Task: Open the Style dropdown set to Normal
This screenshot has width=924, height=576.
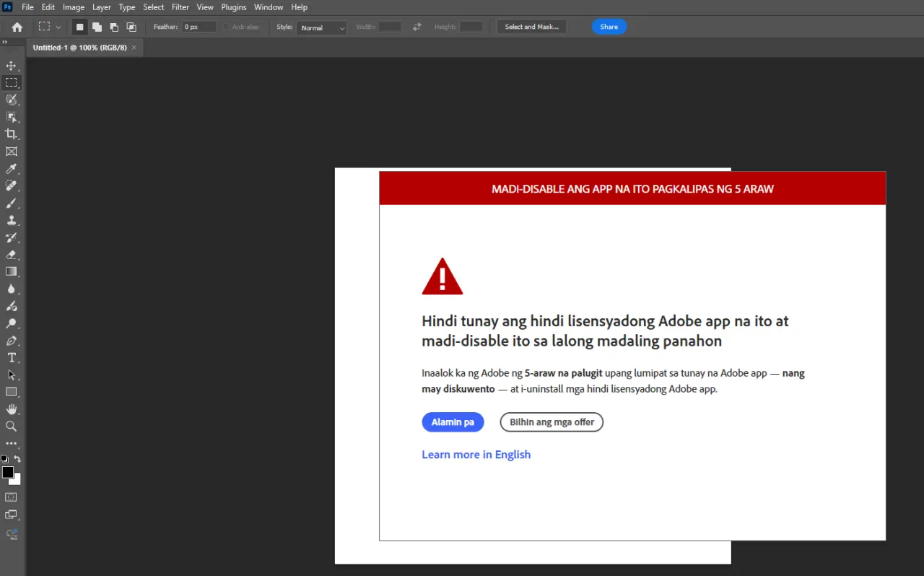Action: tap(322, 27)
